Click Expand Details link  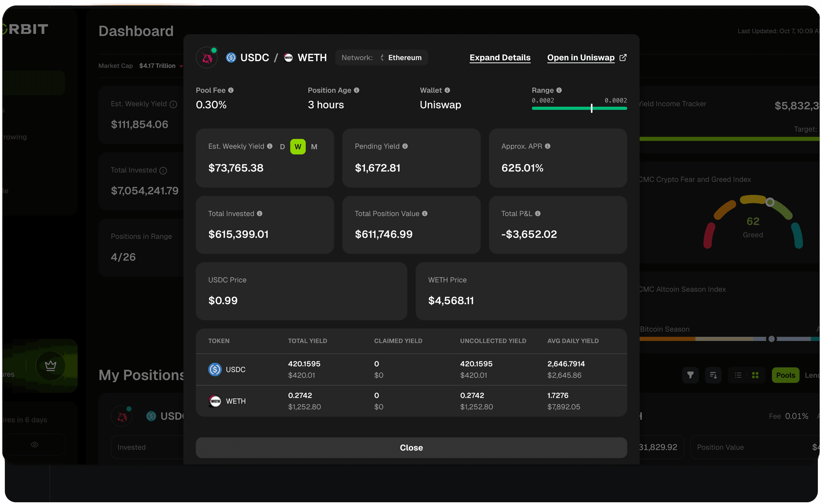click(x=500, y=58)
